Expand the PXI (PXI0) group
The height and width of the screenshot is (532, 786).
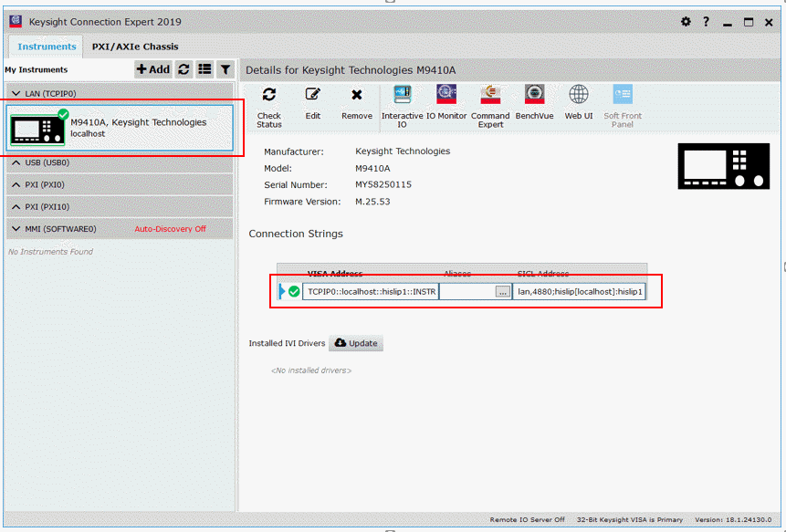click(x=16, y=184)
